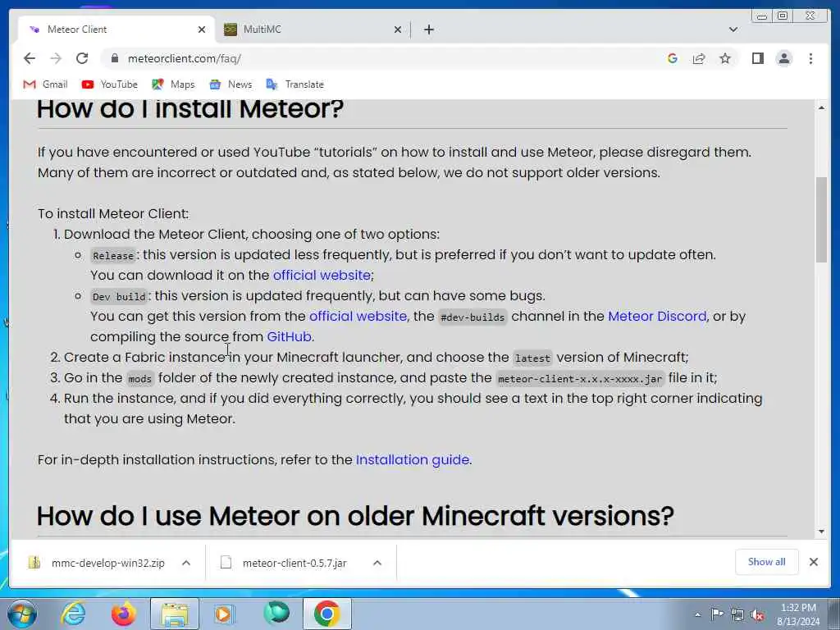The image size is (840, 630).
Task: Launch Firefox from the taskbar
Action: [124, 614]
